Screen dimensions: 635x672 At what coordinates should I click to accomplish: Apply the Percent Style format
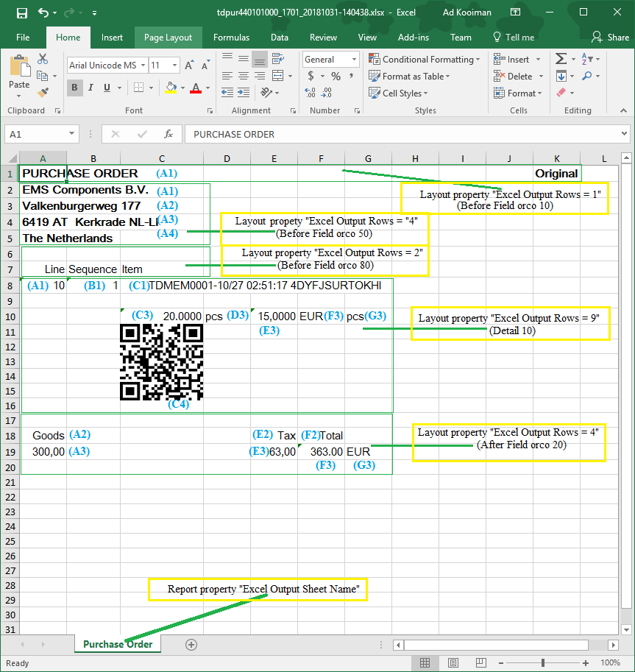[x=335, y=76]
